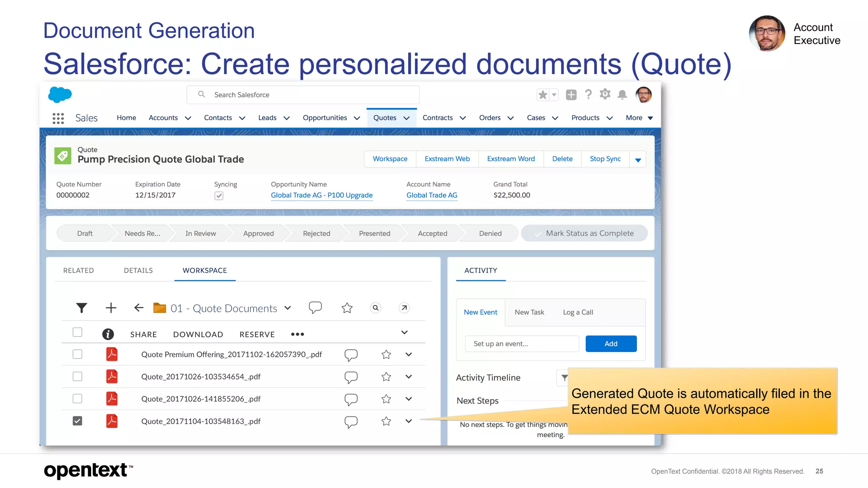Open the user profile avatar in header
Image resolution: width=868 pixels, height=488 pixels.
click(643, 94)
